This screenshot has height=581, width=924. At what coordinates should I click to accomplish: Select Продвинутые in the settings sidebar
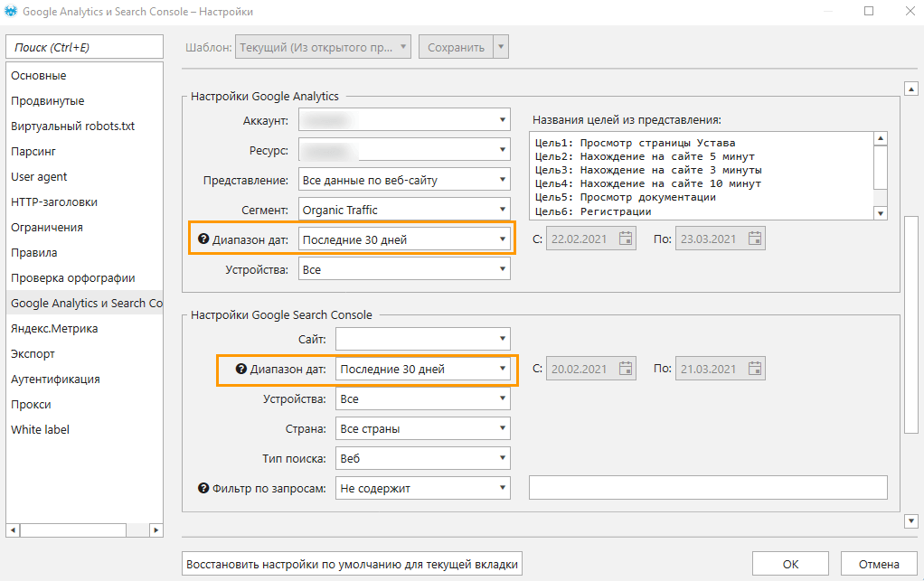[84, 100]
